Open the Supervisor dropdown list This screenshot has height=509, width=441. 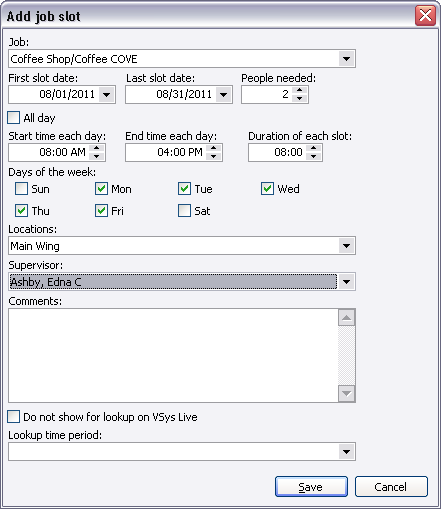(347, 282)
